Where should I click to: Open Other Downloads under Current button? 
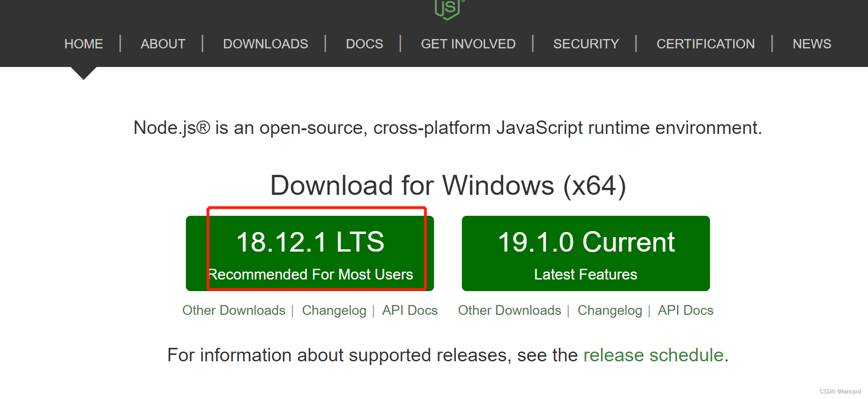click(x=510, y=310)
